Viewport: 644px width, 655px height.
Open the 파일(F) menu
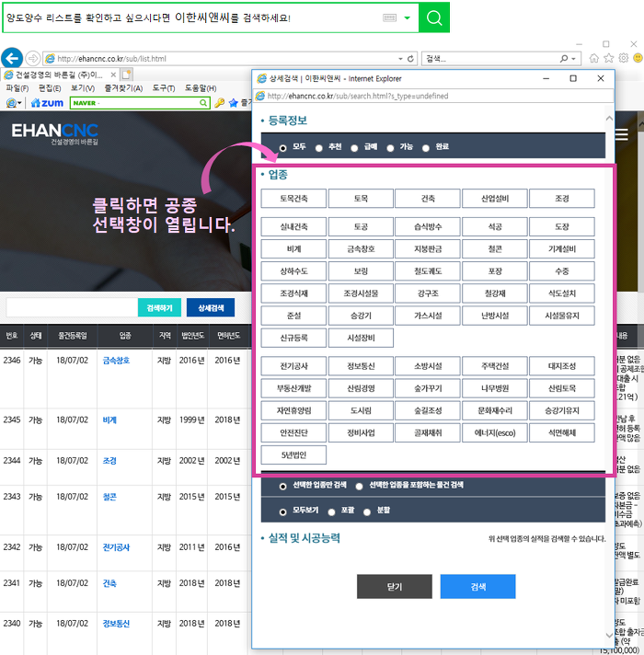click(17, 88)
